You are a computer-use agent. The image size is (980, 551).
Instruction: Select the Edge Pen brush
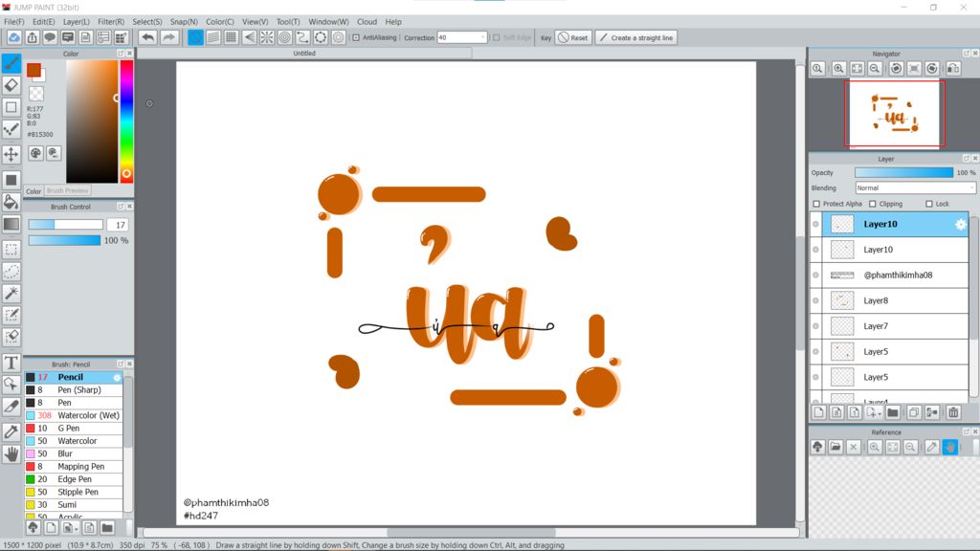(74, 479)
